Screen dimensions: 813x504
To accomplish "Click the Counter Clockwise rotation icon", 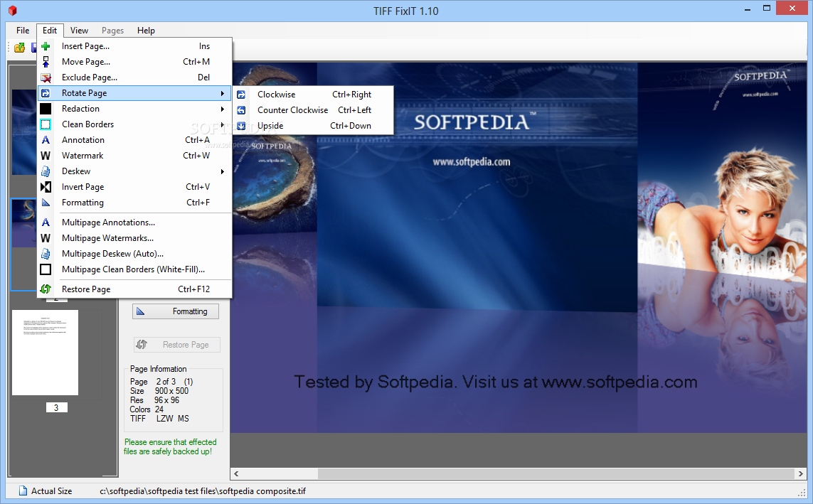I will tap(241, 110).
